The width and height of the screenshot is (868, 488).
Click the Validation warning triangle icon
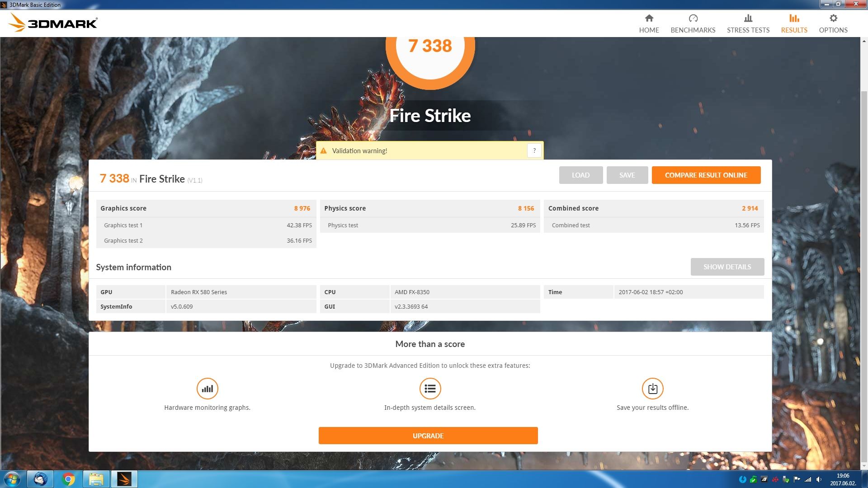pyautogui.click(x=323, y=151)
